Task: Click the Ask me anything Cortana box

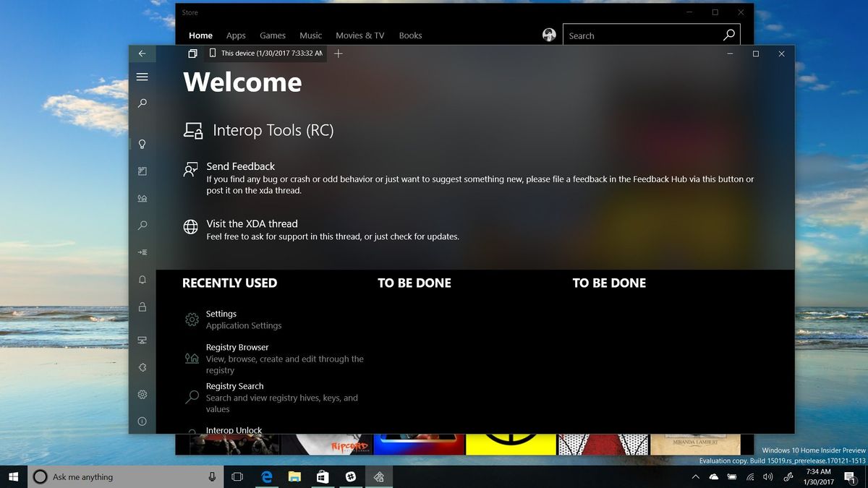Action: click(116, 477)
